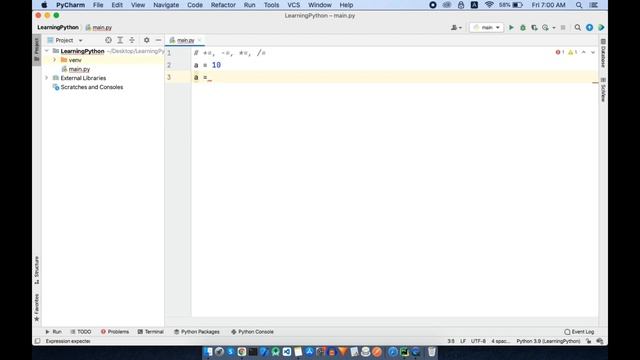Viewport: 640px width, 360px height.
Task: Expand the venv folder
Action: (54, 60)
